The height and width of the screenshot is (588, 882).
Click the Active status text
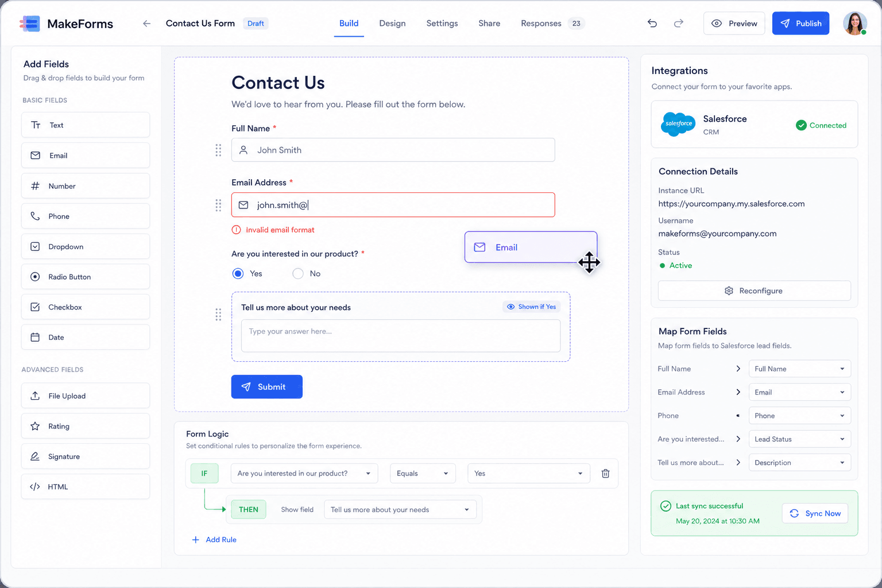pyautogui.click(x=680, y=265)
